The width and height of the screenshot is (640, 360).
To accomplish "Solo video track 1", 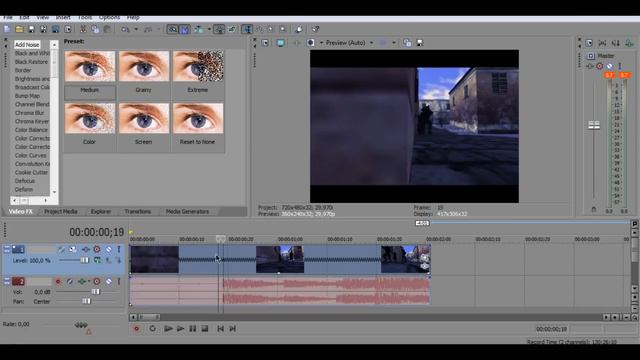I will [x=119, y=249].
